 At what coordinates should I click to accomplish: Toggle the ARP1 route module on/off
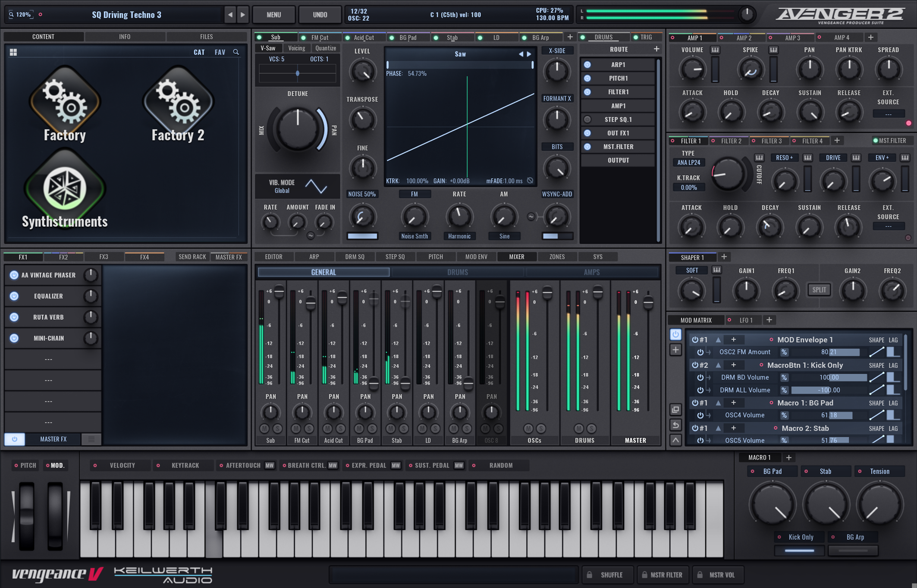click(587, 65)
